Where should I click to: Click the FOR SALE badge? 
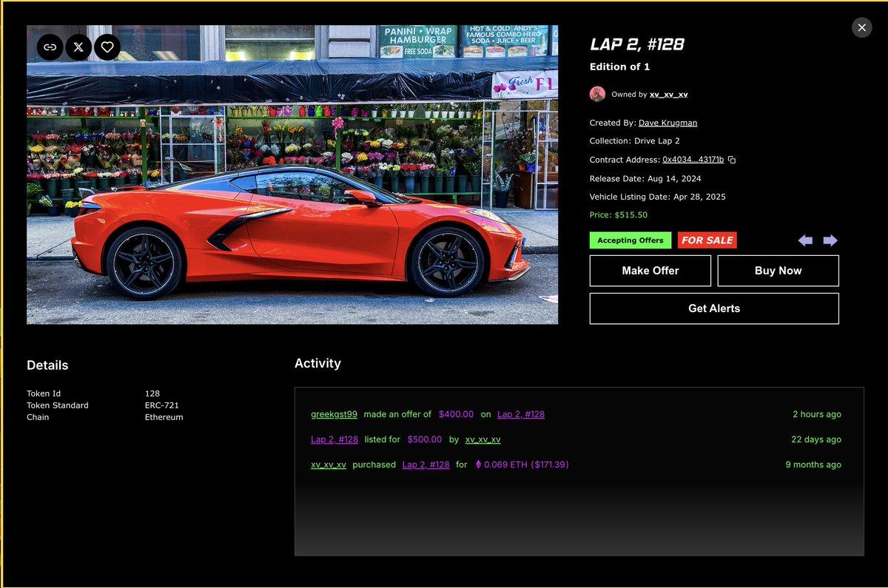[707, 240]
